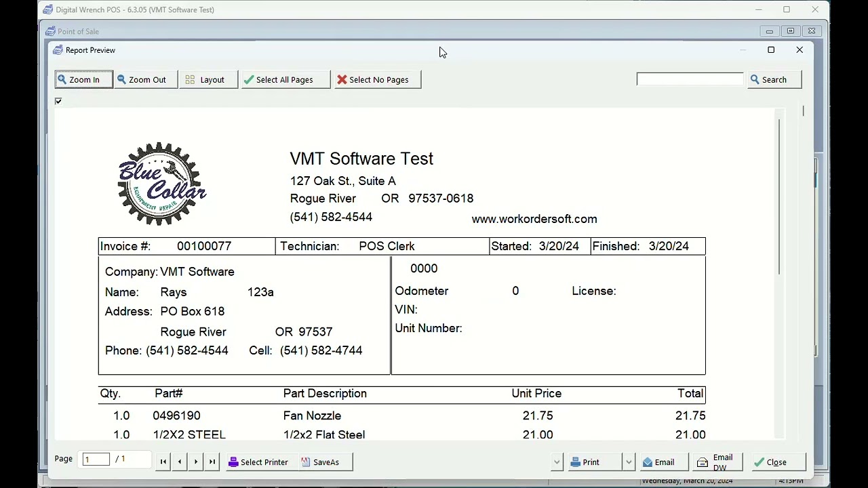This screenshot has width=868, height=488.
Task: Click the Point of Sale window icon
Action: point(50,31)
